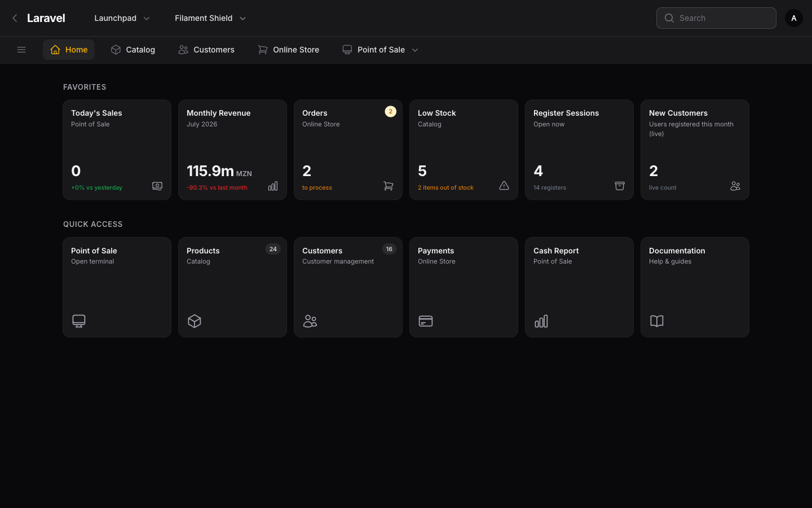The height and width of the screenshot is (508, 812).
Task: Click '-90.3% vs last month' text
Action: click(217, 187)
